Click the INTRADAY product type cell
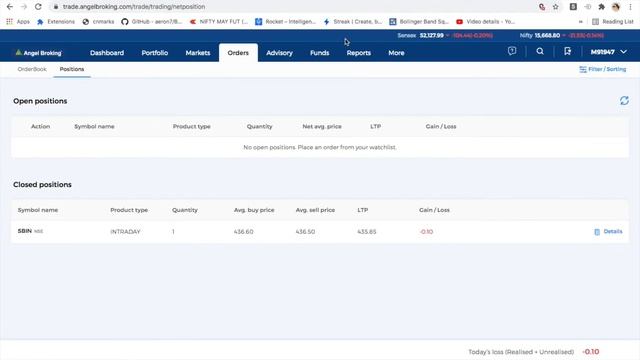This screenshot has width=640, height=360. (x=125, y=231)
